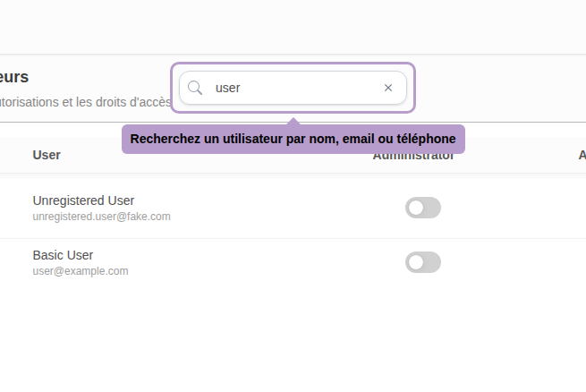Screen dimensions: 586x392
Task: Enable Administrator toggle for Unregistered User
Action: pos(422,208)
